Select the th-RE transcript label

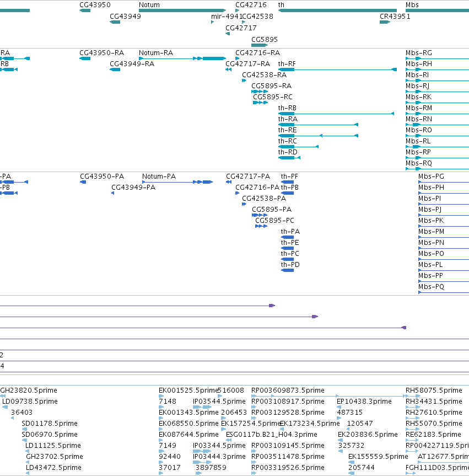tap(287, 130)
